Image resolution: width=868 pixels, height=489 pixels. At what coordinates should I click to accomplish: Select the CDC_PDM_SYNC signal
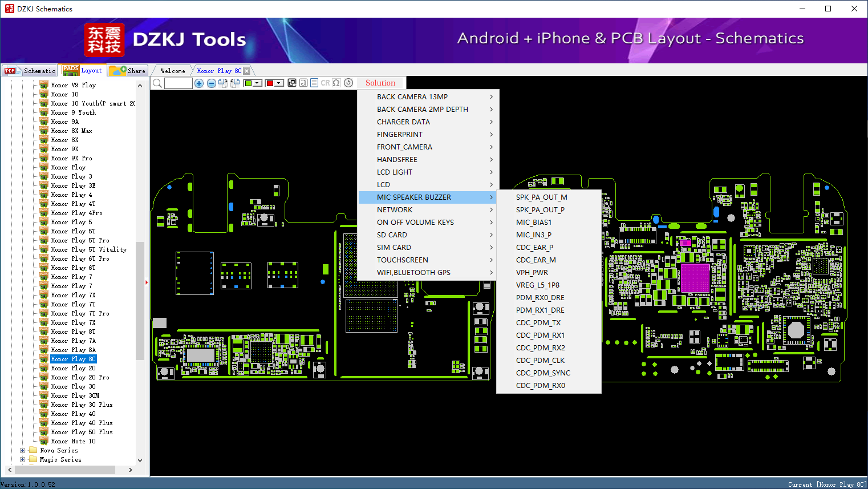tap(549, 373)
